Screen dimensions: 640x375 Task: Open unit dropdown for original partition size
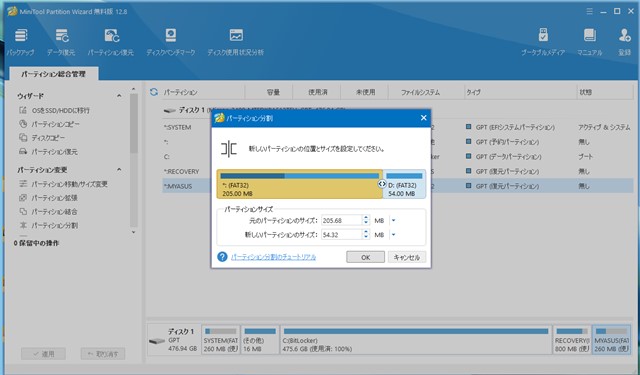[x=393, y=220]
